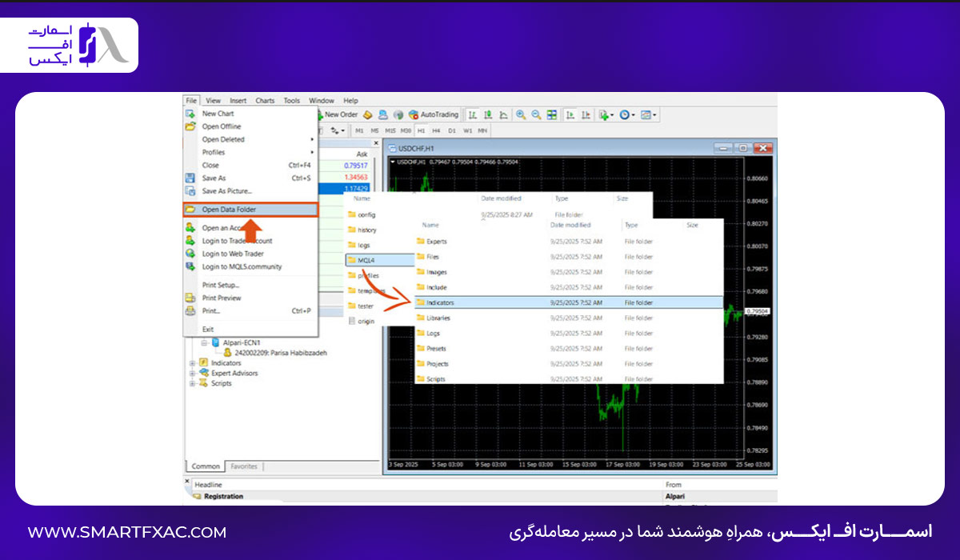
Task: Switch chart to line chart mode
Action: 503,115
